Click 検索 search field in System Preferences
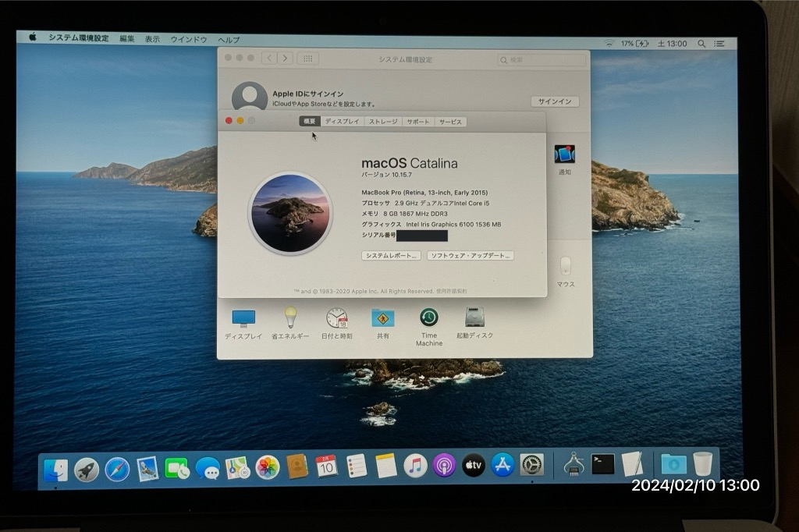 pos(542,60)
